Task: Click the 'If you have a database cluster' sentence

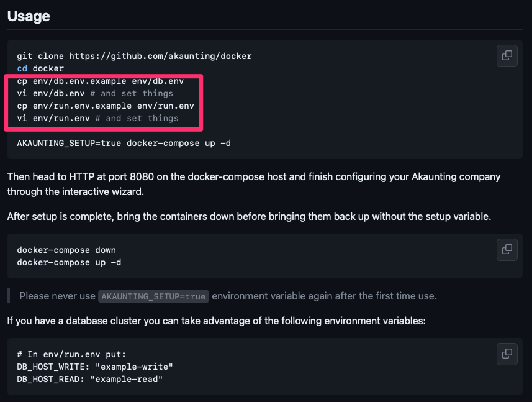Action: [217, 321]
